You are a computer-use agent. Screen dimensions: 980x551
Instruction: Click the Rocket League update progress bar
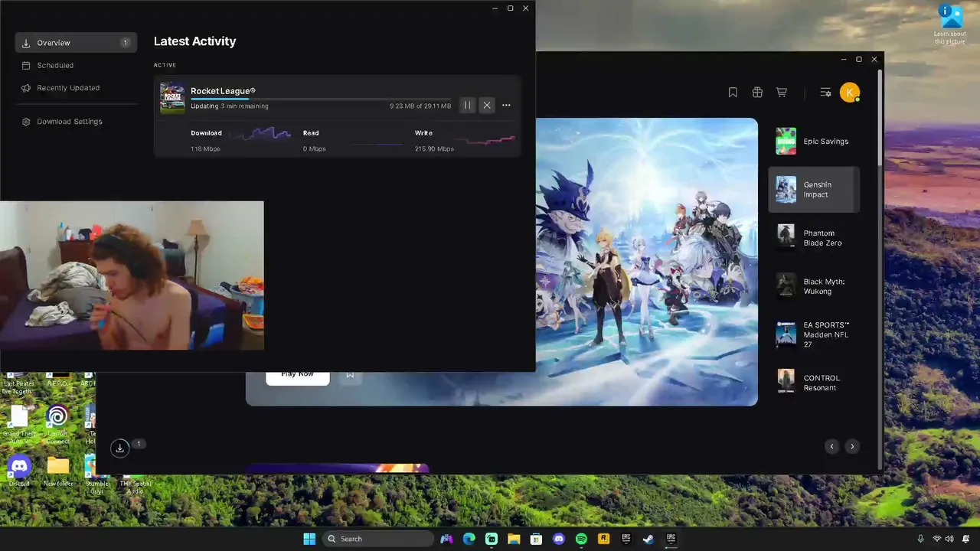tap(321, 99)
